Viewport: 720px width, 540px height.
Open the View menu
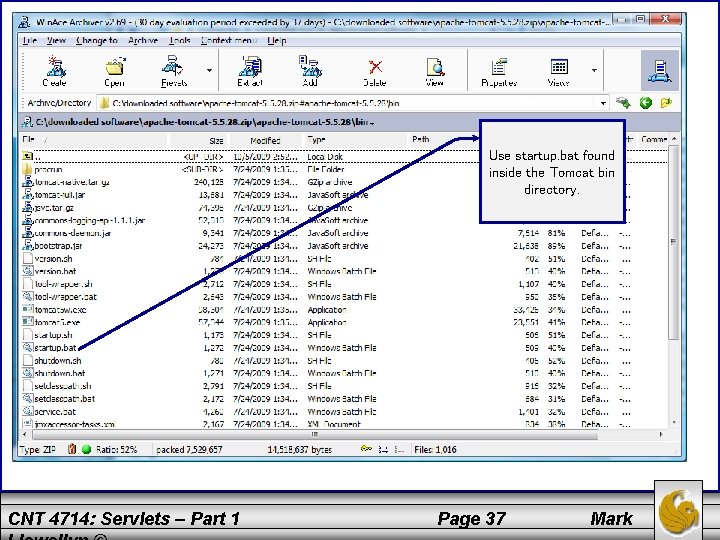pyautogui.click(x=56, y=40)
